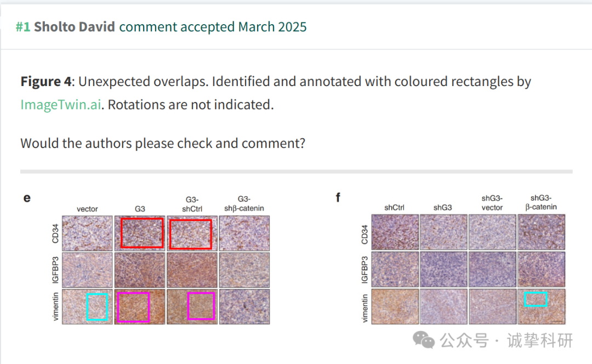Screen dimensions: 592x364
Task: Click the Sholto David author name
Action: (75, 27)
